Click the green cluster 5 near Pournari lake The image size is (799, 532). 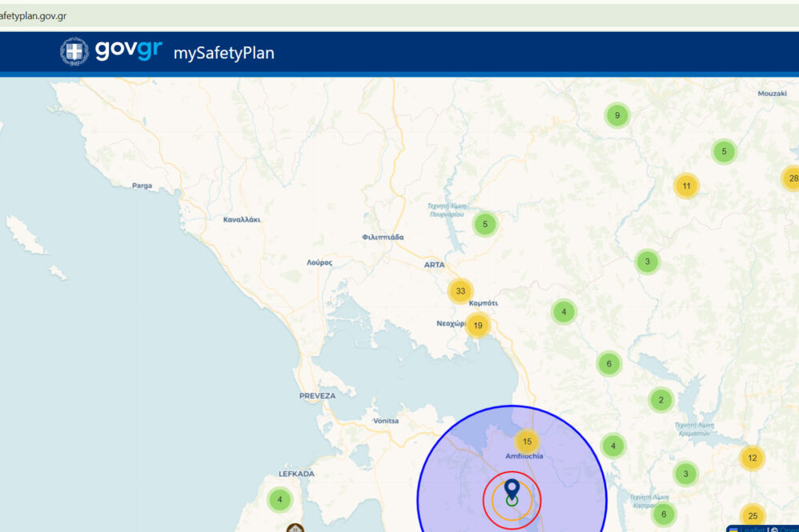tap(484, 225)
